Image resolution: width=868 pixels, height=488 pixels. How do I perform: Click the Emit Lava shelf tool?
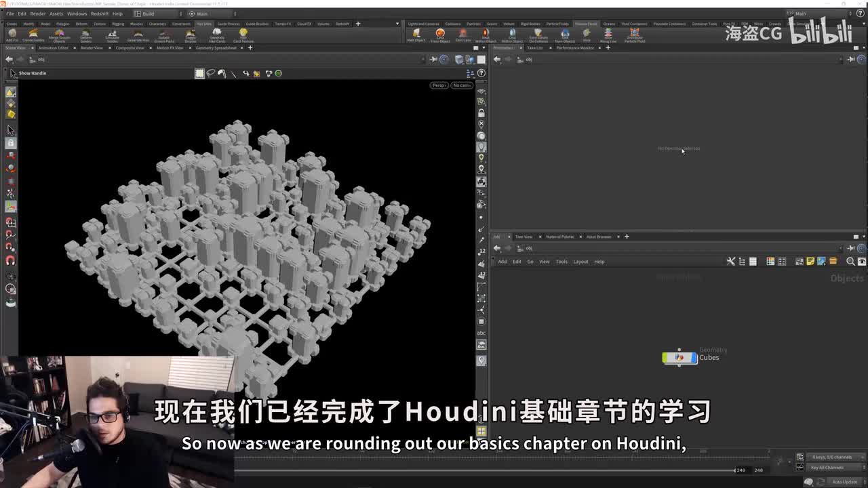462,35
